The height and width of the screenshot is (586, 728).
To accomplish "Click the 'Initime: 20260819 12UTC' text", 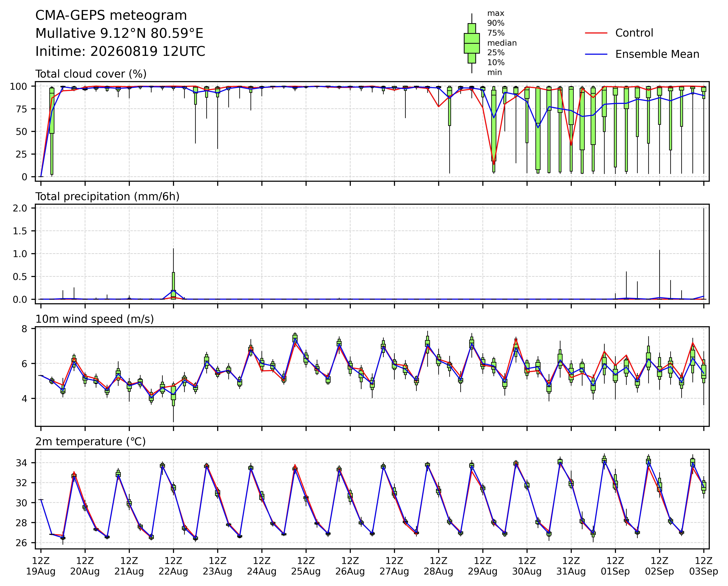I will tap(120, 51).
